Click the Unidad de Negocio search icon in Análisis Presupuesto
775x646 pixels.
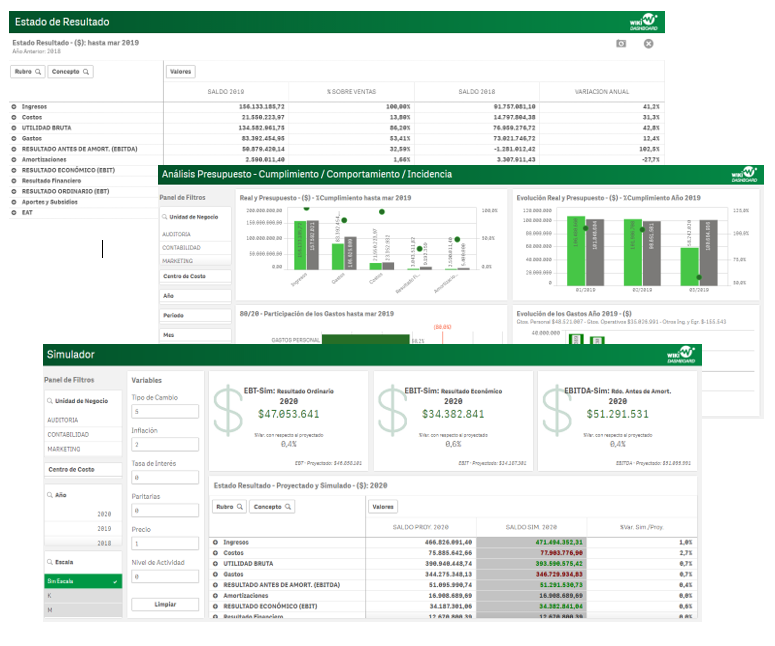tap(165, 217)
